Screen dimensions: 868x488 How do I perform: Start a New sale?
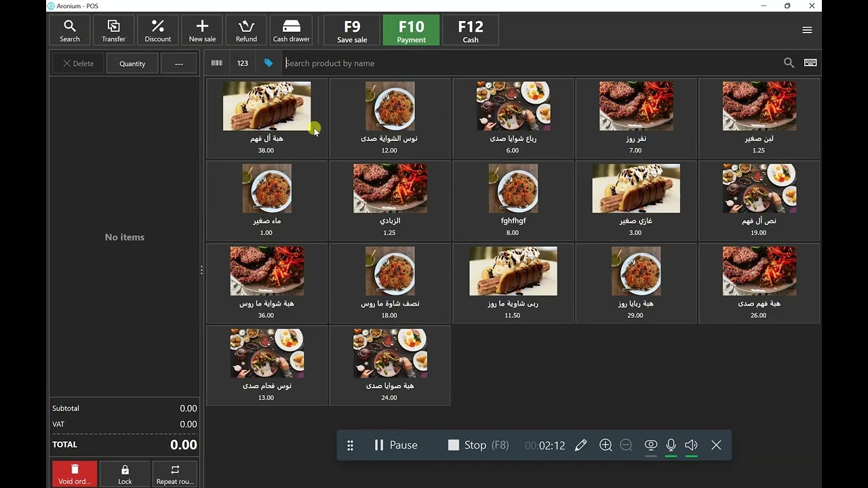coord(202,30)
